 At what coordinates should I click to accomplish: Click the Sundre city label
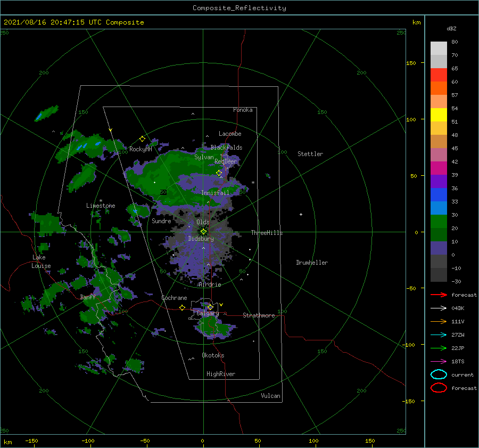pos(161,221)
